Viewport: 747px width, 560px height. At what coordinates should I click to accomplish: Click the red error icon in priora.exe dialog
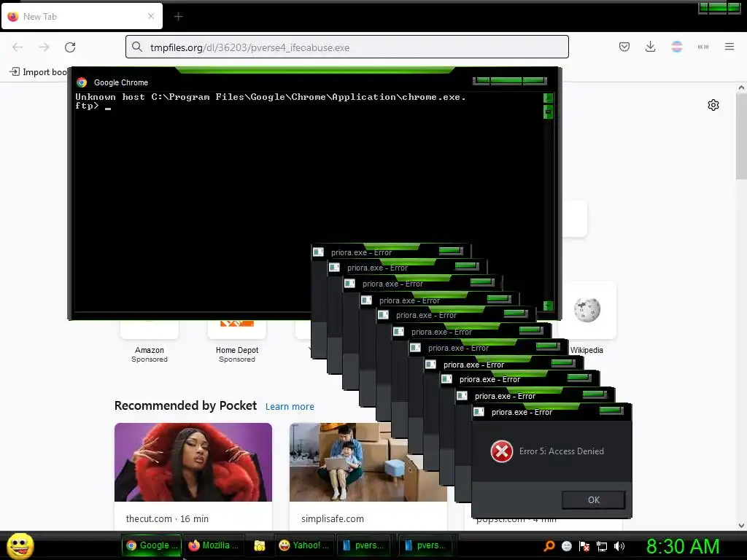(502, 451)
